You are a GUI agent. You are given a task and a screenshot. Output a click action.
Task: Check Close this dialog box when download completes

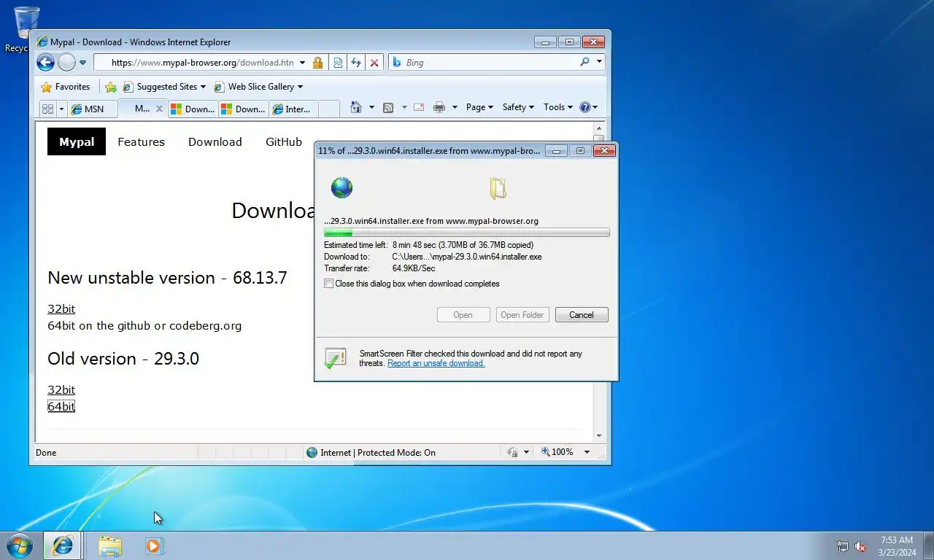click(x=329, y=284)
